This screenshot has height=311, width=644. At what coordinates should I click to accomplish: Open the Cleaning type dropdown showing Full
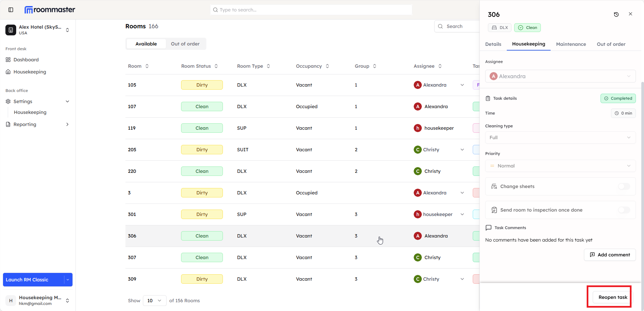tap(560, 137)
